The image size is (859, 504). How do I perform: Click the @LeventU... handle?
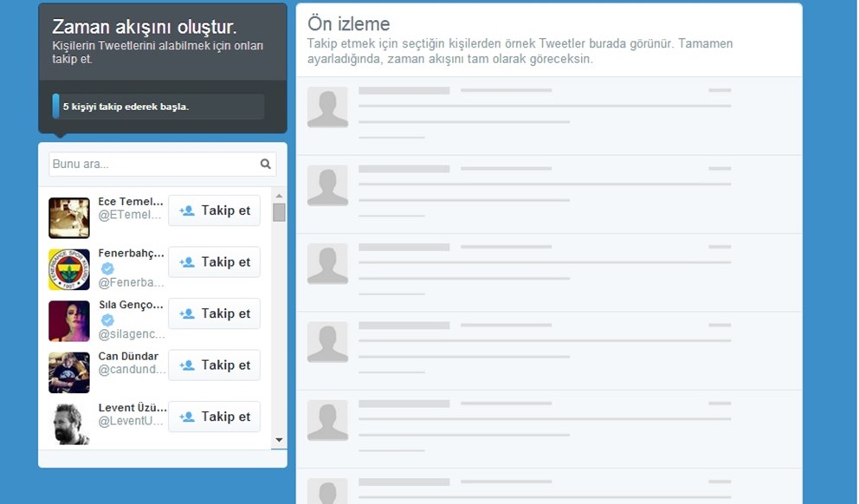(x=131, y=421)
